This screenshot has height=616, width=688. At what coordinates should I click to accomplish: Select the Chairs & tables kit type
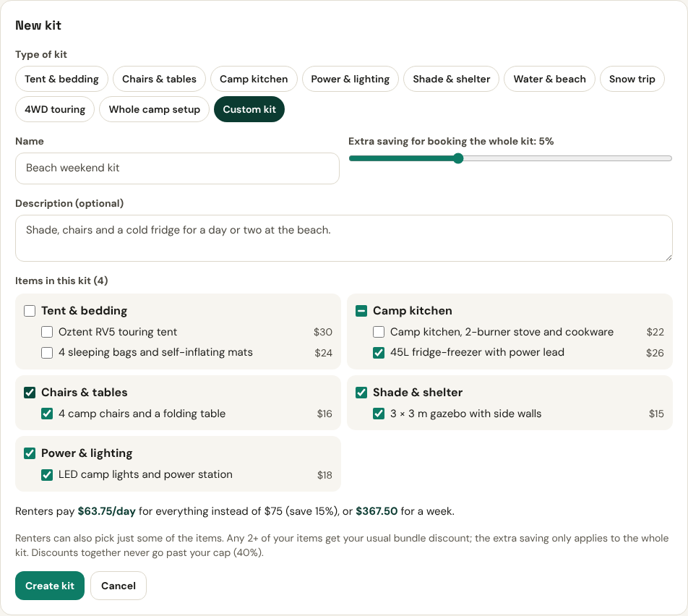point(159,79)
